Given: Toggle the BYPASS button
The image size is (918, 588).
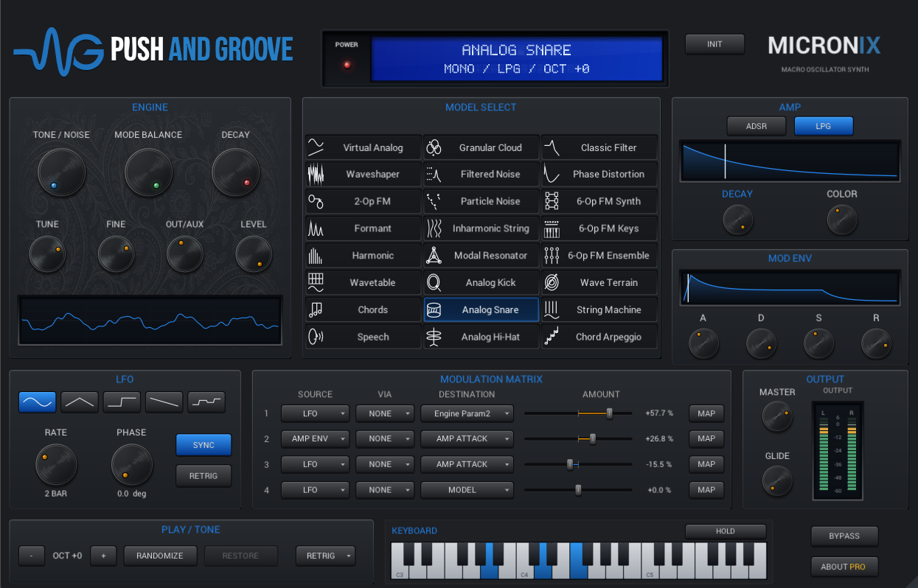Looking at the screenshot, I should click(x=844, y=536).
